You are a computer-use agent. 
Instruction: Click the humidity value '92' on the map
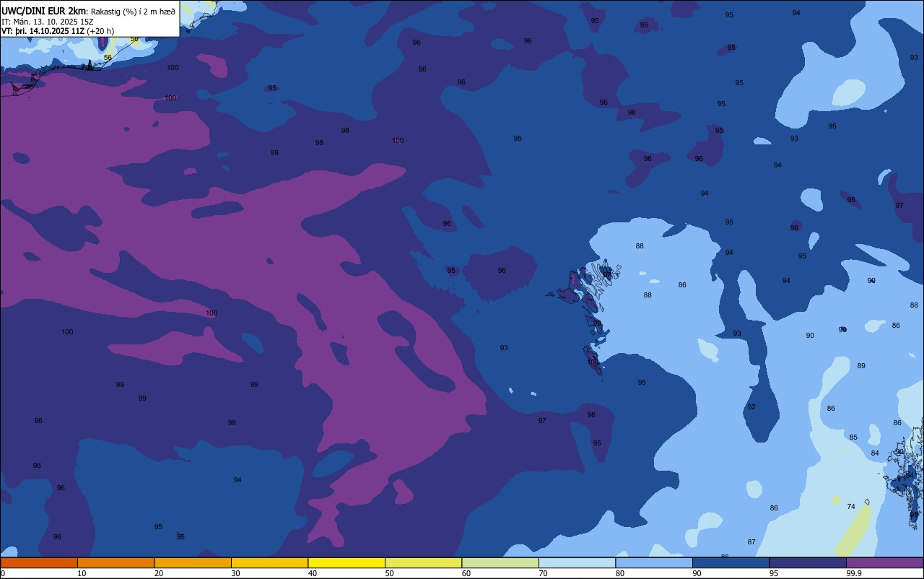click(x=751, y=407)
